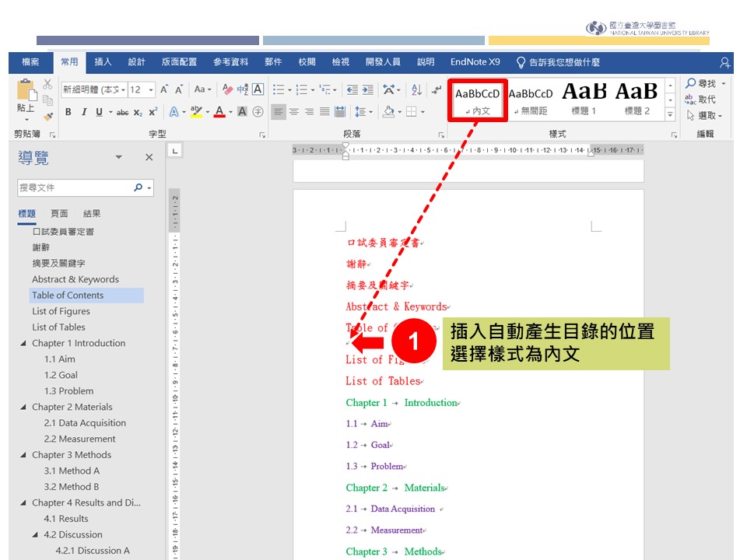Apply paragraph shading with the paint bucket
Screen dimensions: 747x560
[x=389, y=112]
